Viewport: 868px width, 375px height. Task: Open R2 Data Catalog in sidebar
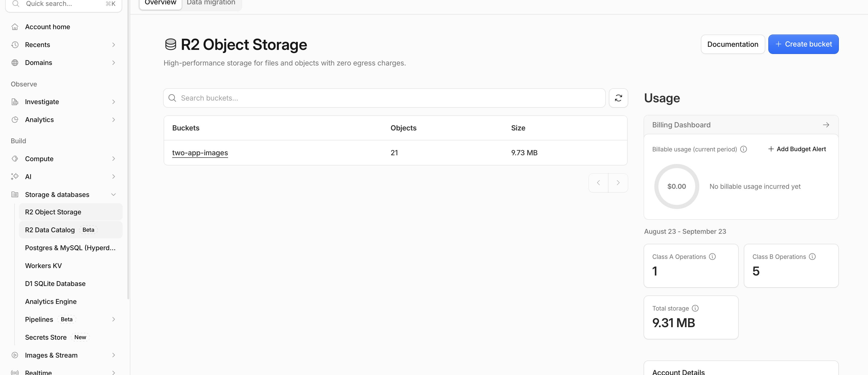[71, 230]
